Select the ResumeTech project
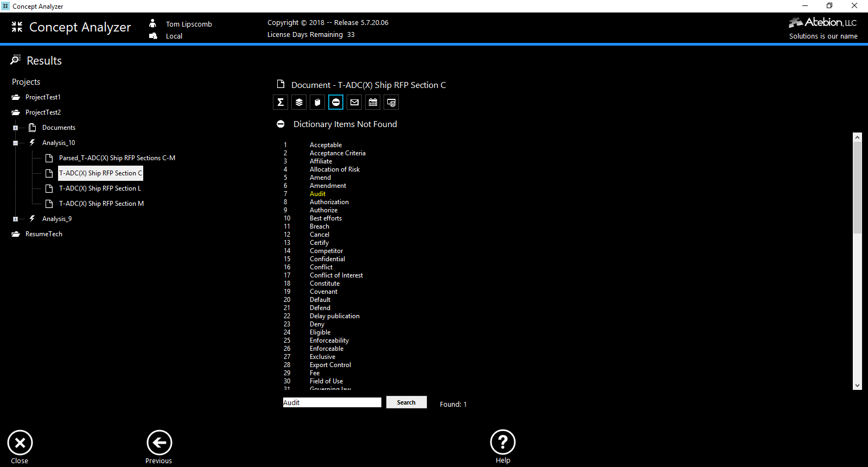The height and width of the screenshot is (467, 868). [44, 234]
